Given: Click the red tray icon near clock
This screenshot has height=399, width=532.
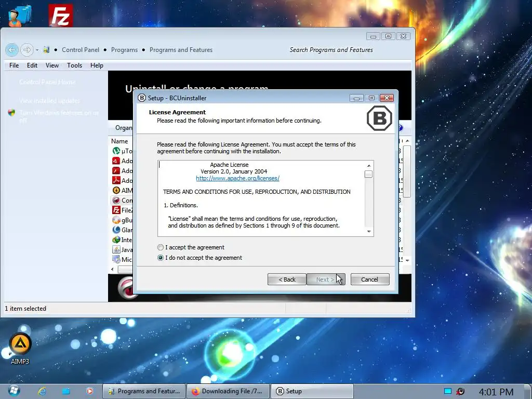Looking at the screenshot, I should click(x=460, y=391).
